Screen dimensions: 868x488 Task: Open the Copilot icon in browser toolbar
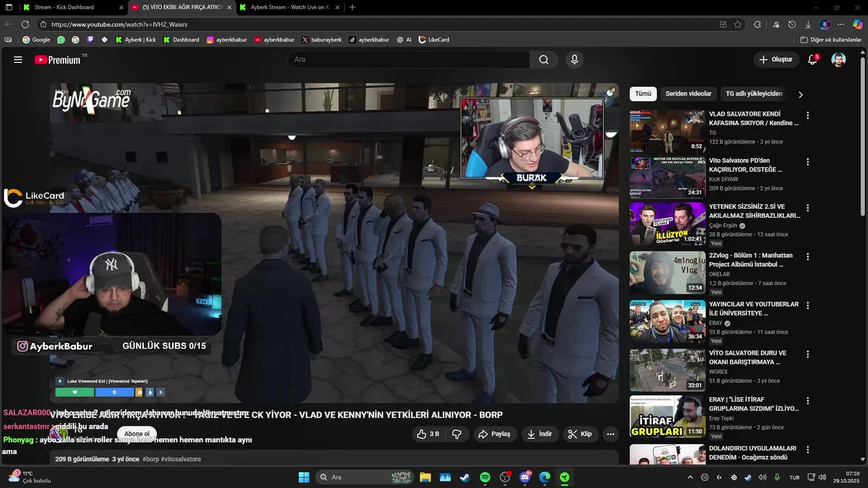(858, 24)
